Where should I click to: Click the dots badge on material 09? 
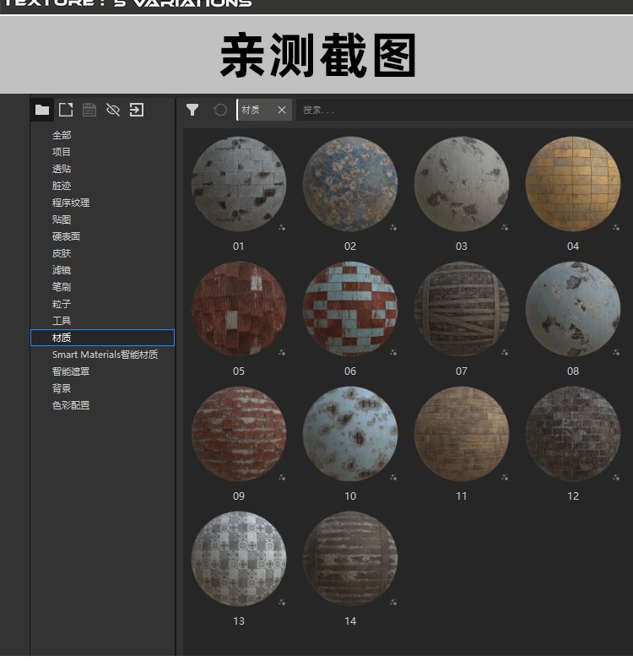click(x=282, y=477)
